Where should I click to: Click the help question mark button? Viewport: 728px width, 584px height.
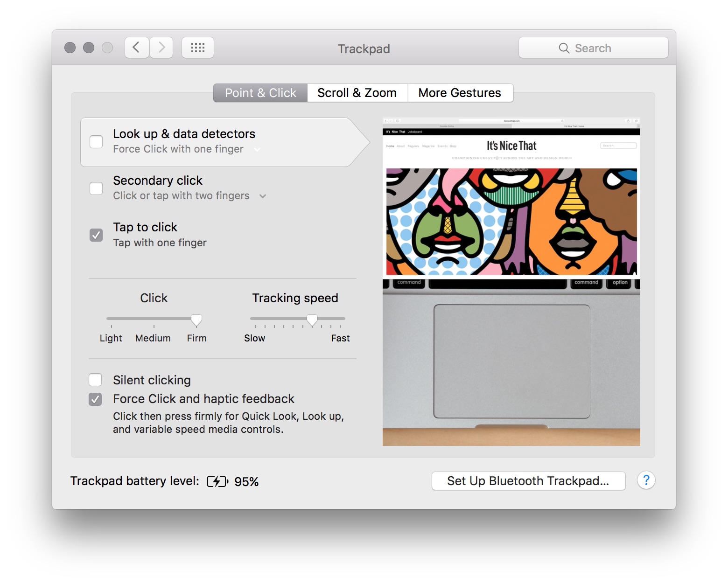click(646, 480)
